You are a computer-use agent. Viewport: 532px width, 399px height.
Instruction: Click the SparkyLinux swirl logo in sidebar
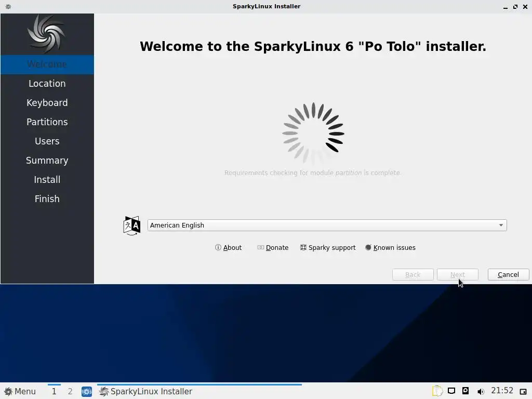(x=47, y=34)
